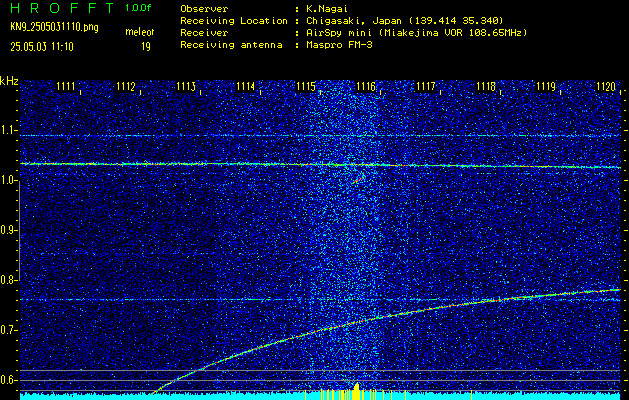Click the 1111 time axis marker
This screenshot has height=400, width=629.
[x=65, y=86]
